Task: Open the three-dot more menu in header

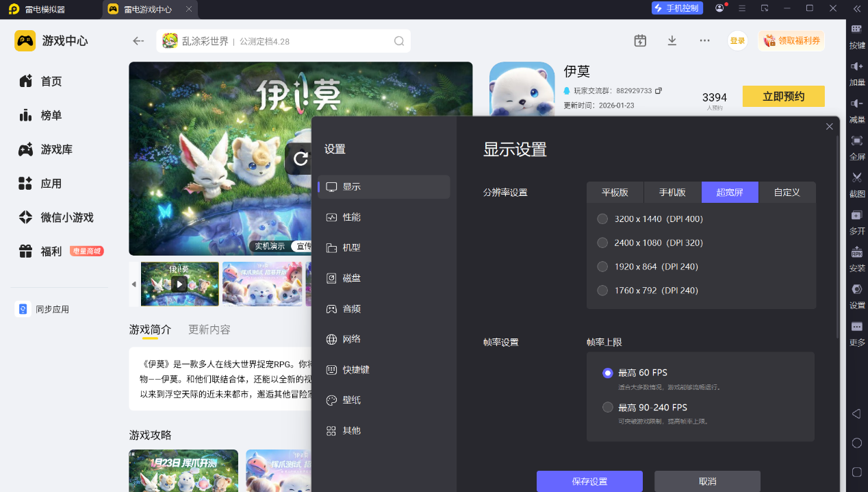Action: [704, 40]
